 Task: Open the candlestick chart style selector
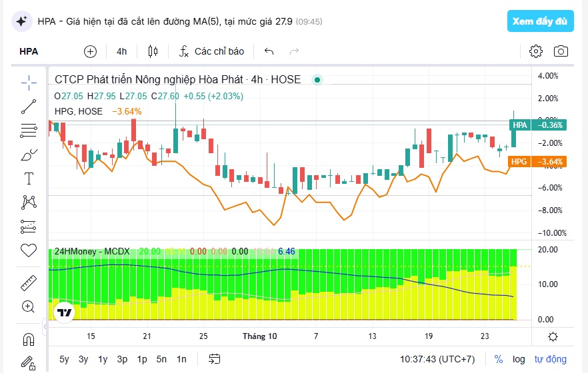point(153,51)
